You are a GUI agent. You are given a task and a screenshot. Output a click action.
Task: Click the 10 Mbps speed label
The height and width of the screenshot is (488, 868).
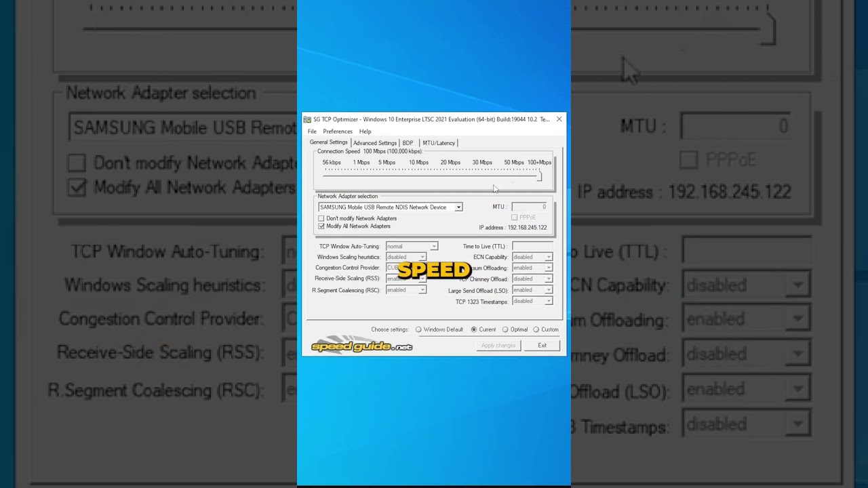(418, 163)
